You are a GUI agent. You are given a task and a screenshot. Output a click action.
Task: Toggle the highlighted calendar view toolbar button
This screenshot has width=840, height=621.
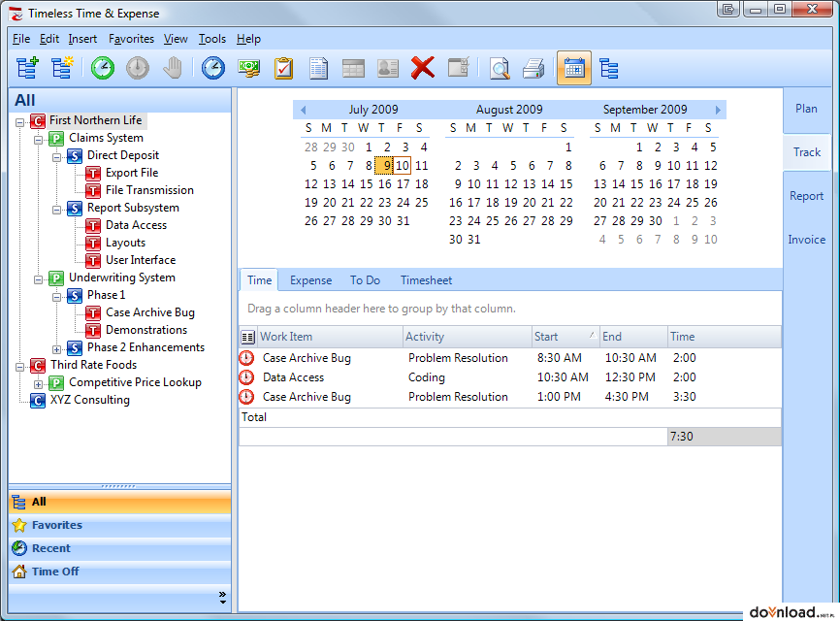tap(574, 68)
